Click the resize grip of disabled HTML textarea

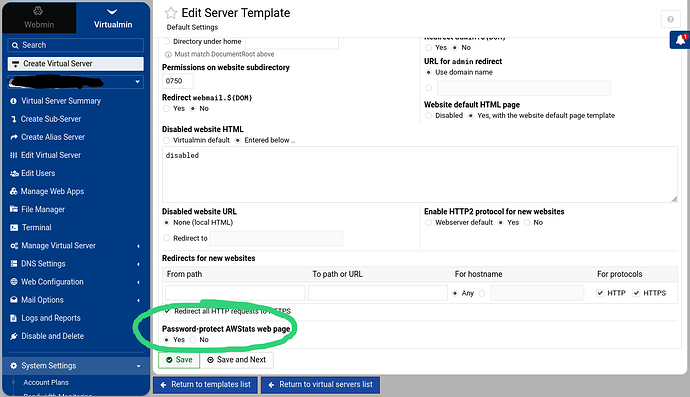click(x=674, y=199)
